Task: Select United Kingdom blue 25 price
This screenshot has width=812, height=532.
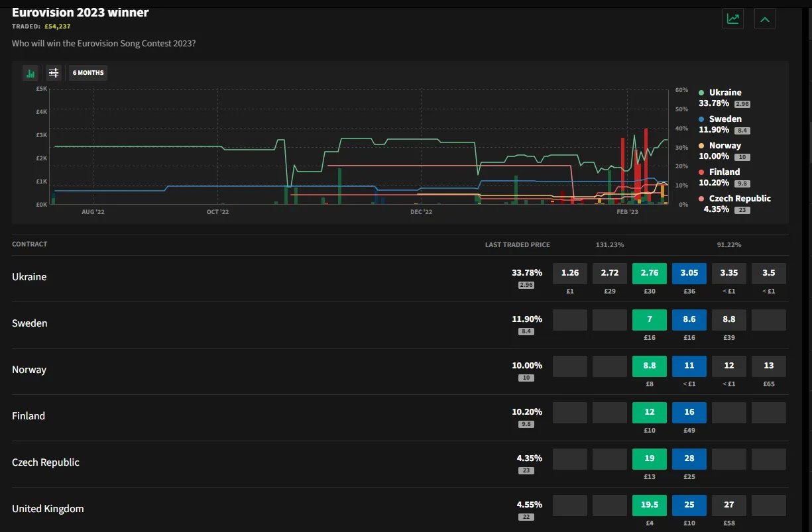Action: tap(689, 505)
